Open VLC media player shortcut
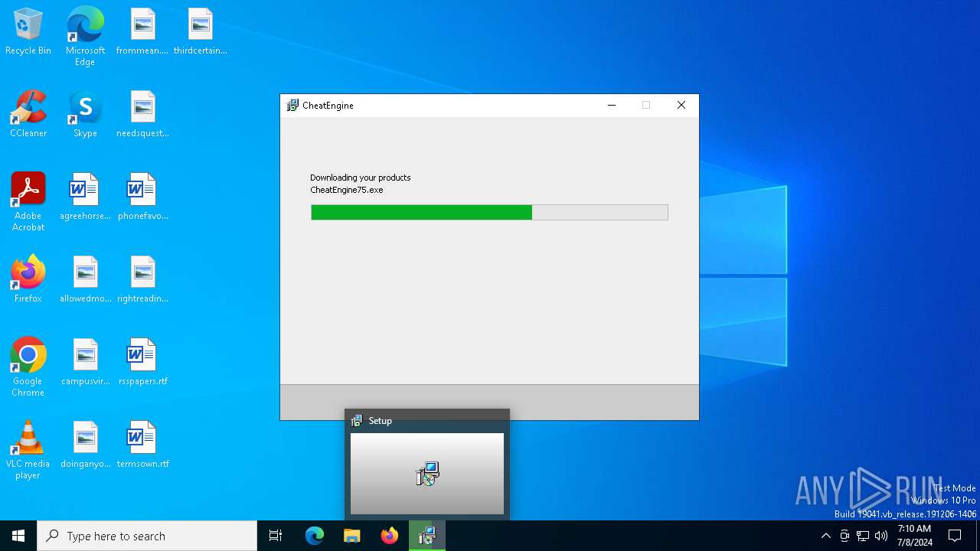The image size is (980, 551). [28, 449]
